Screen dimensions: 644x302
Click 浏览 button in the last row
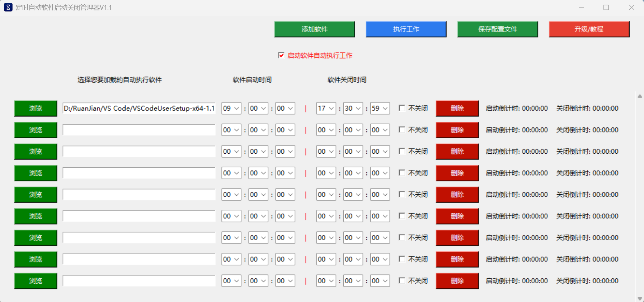[36, 281]
